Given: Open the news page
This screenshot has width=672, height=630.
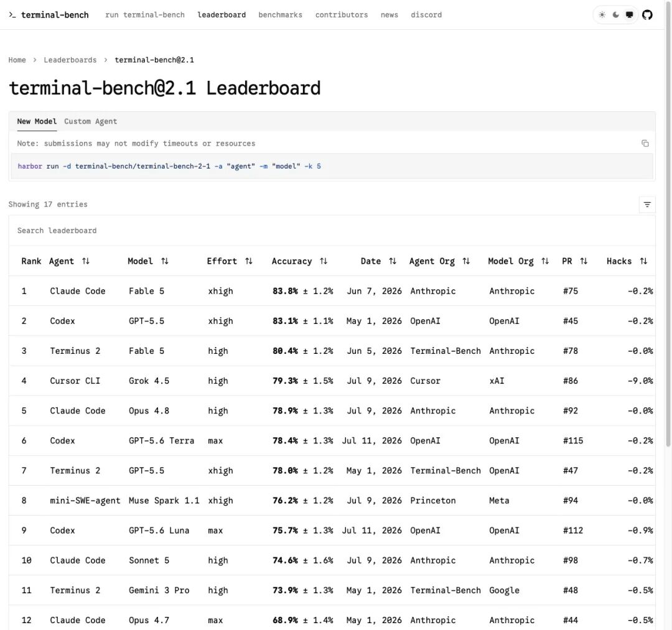Looking at the screenshot, I should (x=389, y=15).
